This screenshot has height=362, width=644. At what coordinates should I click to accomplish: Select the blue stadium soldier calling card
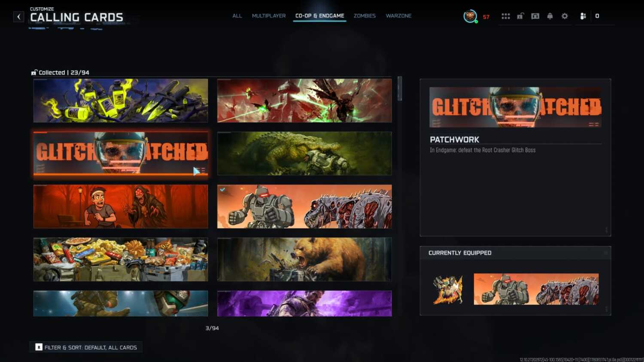tap(121, 304)
